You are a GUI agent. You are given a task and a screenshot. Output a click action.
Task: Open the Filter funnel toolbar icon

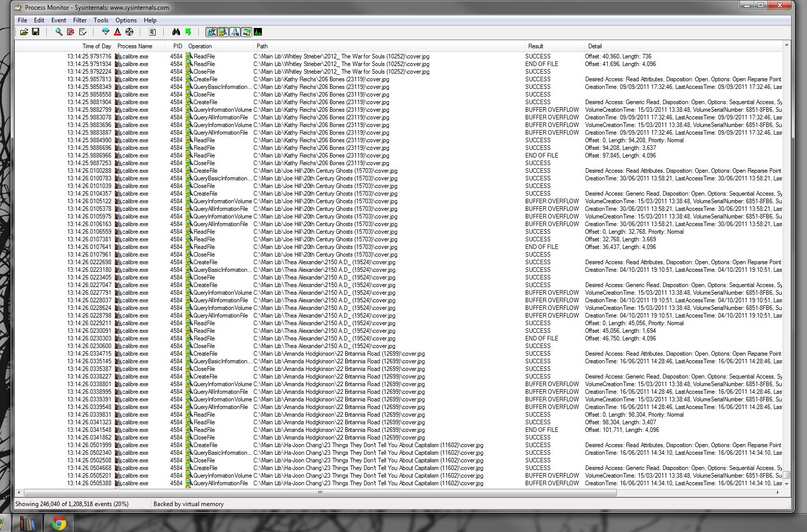pos(106,32)
